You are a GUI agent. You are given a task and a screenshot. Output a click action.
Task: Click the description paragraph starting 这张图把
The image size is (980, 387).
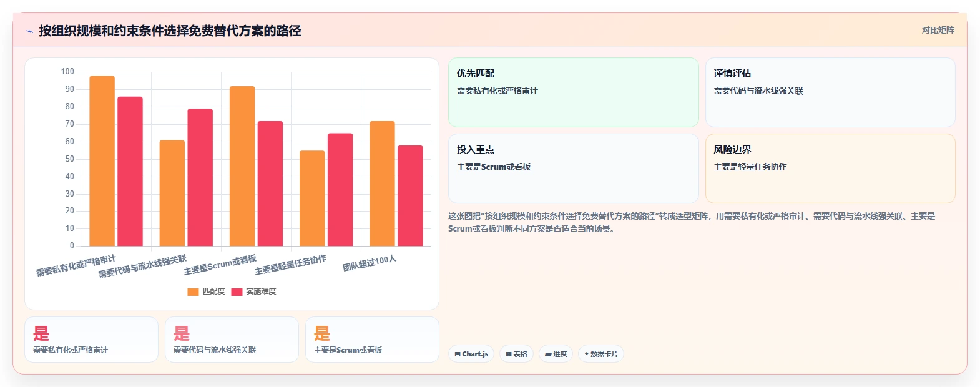click(692, 222)
